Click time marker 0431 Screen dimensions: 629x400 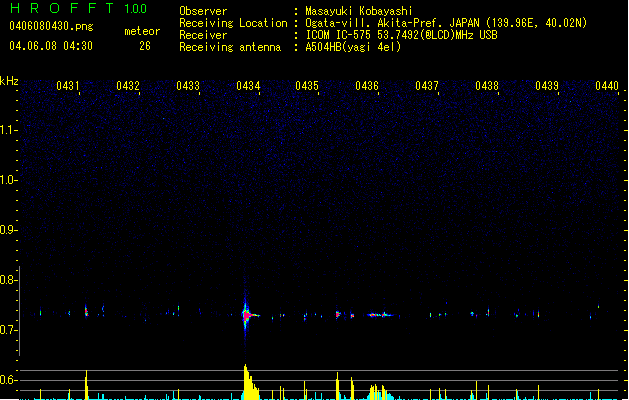coord(68,86)
